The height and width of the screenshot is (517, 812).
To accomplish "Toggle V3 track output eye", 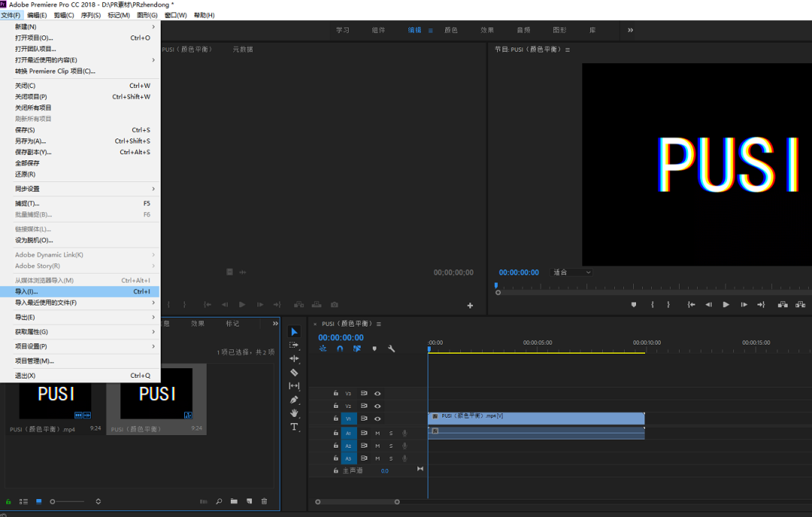I will pos(377,394).
